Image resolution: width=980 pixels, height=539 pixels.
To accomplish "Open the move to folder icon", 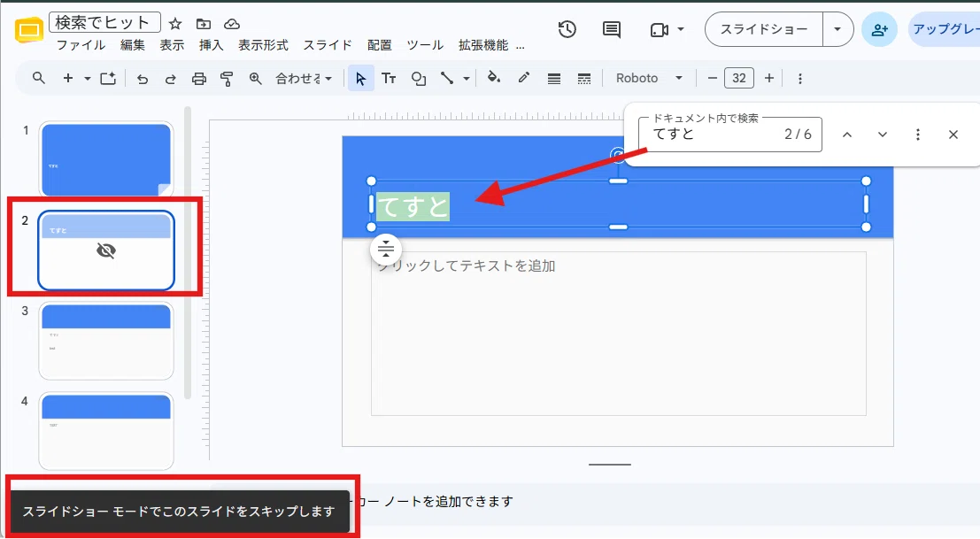I will (204, 24).
